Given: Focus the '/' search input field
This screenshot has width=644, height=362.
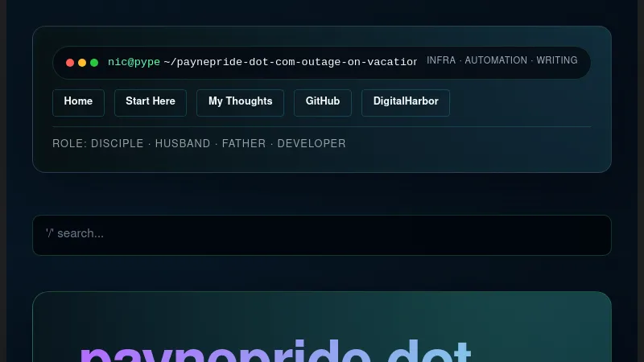Looking at the screenshot, I should tap(322, 234).
